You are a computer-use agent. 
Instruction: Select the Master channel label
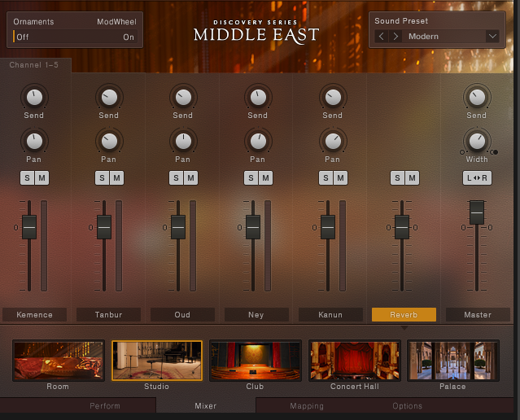pyautogui.click(x=478, y=314)
